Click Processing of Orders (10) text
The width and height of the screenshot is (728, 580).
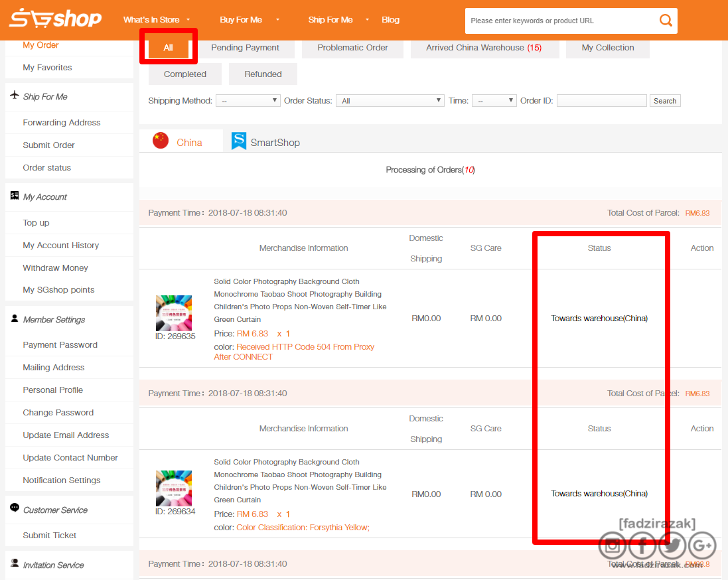(x=431, y=169)
